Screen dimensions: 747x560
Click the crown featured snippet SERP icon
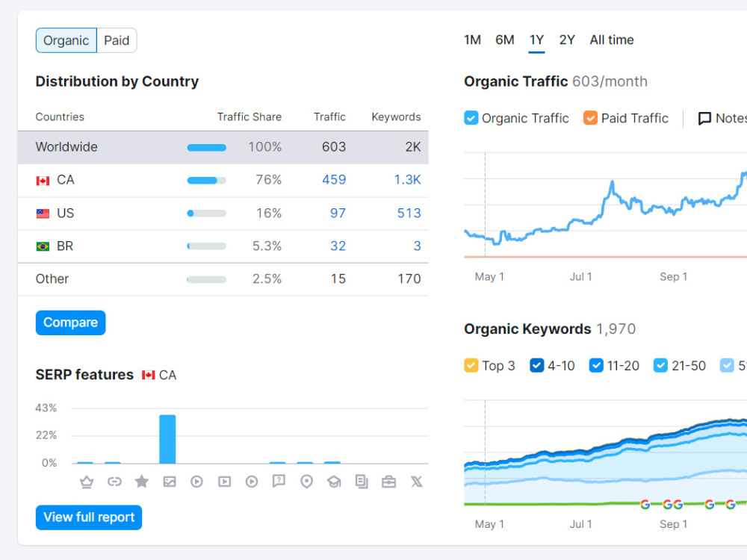(87, 482)
